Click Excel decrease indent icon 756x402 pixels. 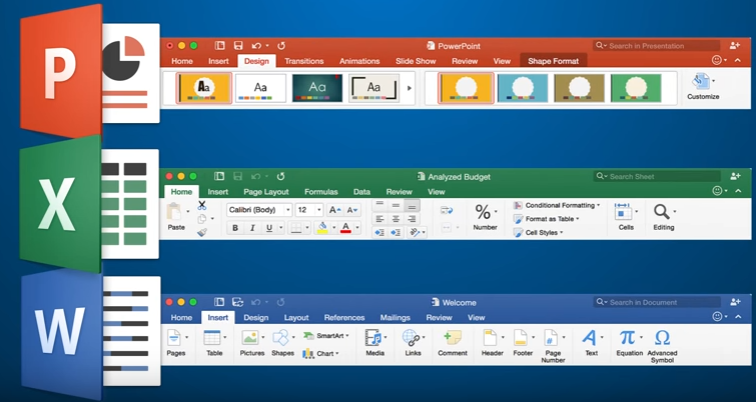point(380,232)
